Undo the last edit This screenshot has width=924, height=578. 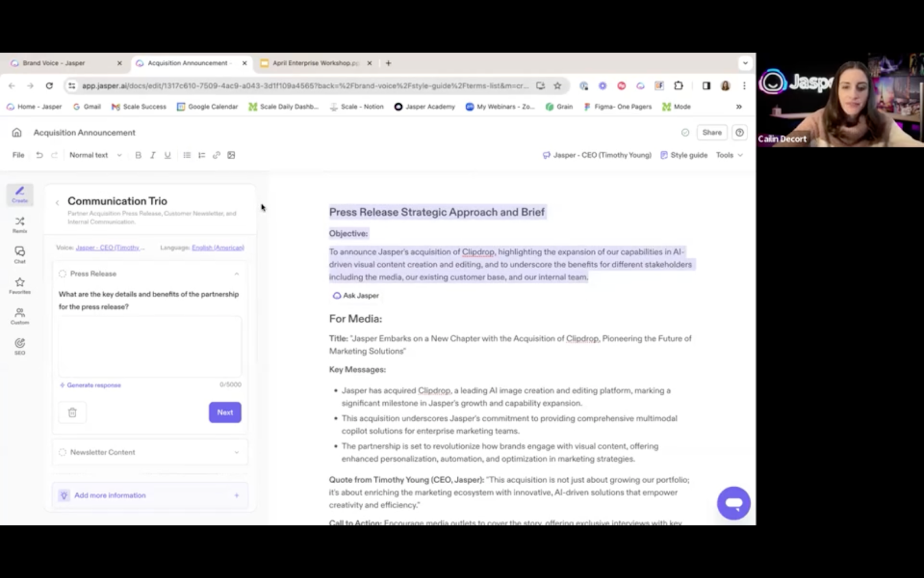tap(39, 155)
